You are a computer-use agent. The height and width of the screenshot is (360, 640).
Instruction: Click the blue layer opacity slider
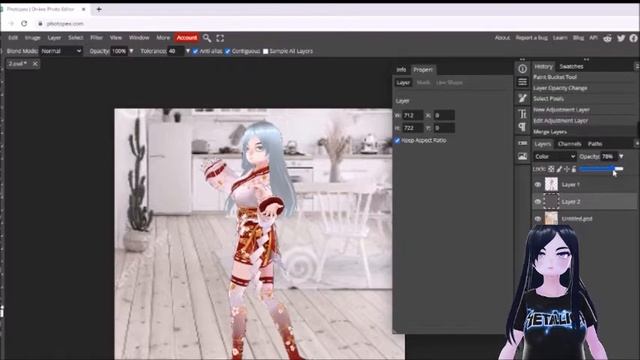click(601, 169)
